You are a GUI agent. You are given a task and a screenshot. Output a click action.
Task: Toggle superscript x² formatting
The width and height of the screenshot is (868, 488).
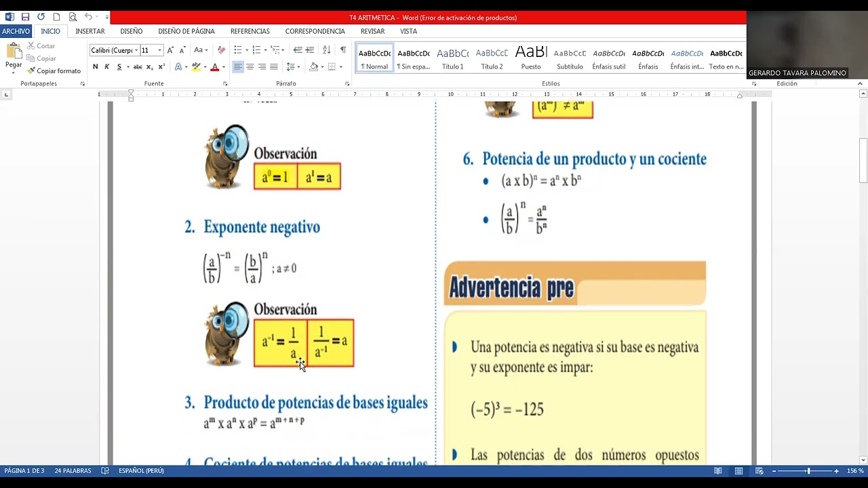pyautogui.click(x=161, y=66)
